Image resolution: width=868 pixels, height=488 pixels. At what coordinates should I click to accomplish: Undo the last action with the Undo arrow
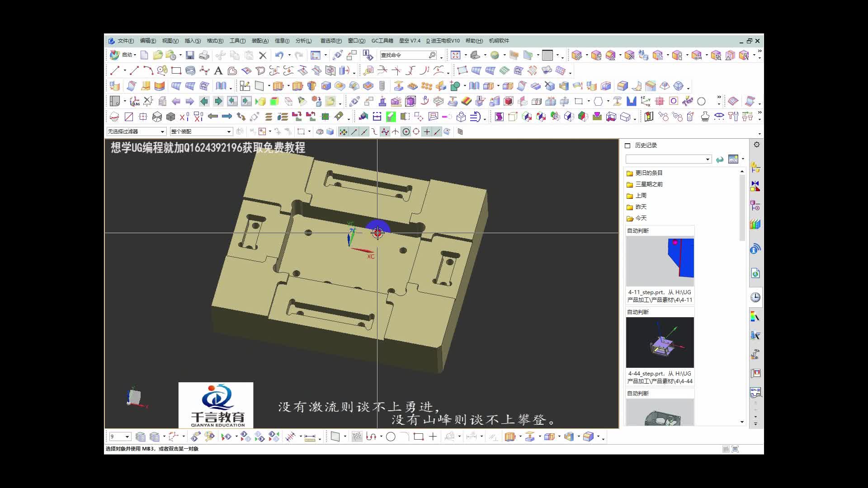coord(279,55)
